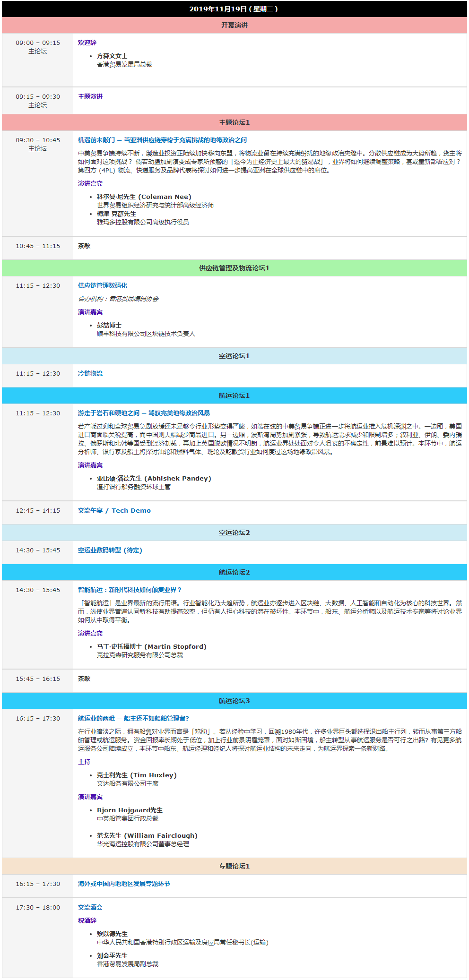The image size is (469, 980).
Task: Click moderator 克士利先生 (Tim Huxley)
Action: coord(137,775)
